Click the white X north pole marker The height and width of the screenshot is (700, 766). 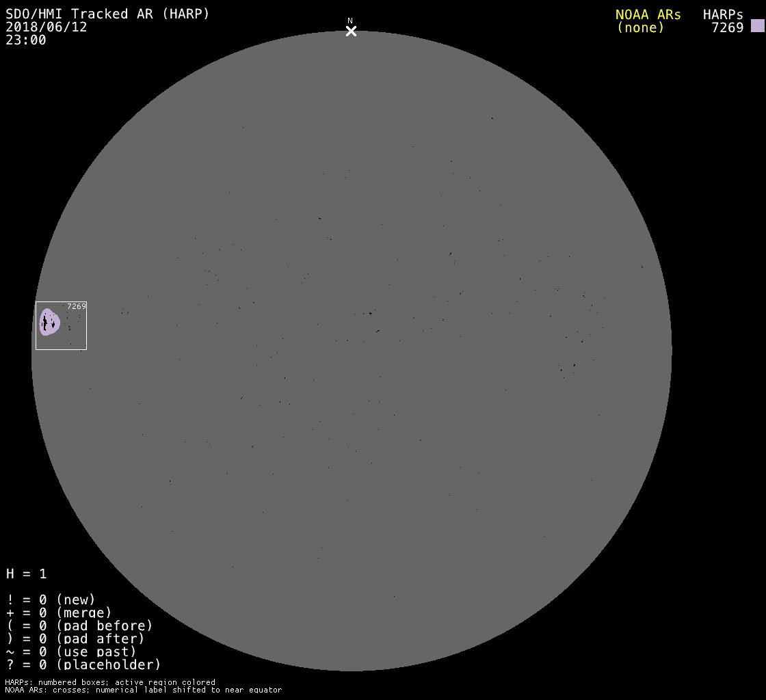351,31
